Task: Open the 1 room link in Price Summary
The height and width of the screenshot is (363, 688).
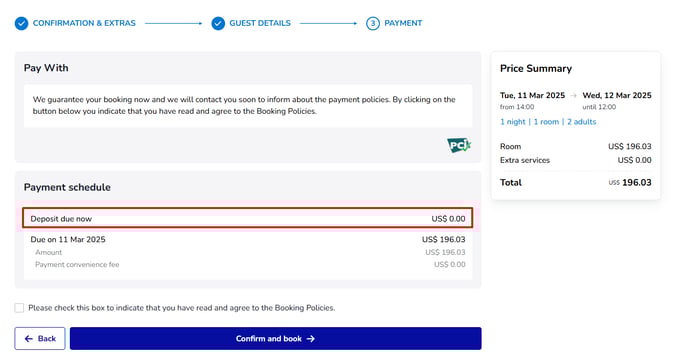Action: coord(546,122)
